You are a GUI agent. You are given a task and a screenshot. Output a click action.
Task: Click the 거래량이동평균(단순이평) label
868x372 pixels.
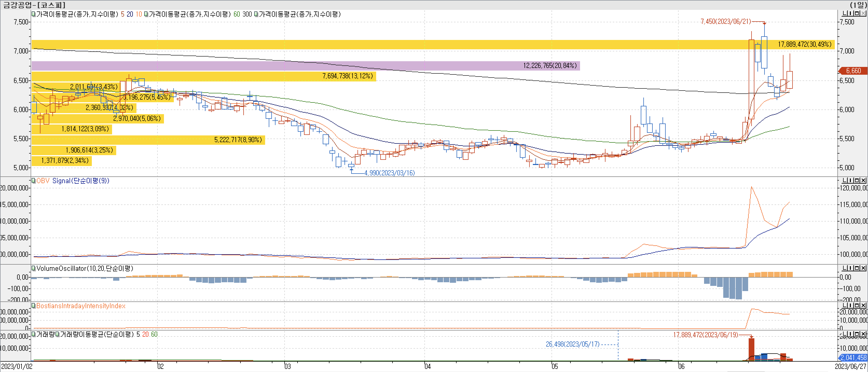click(x=97, y=334)
